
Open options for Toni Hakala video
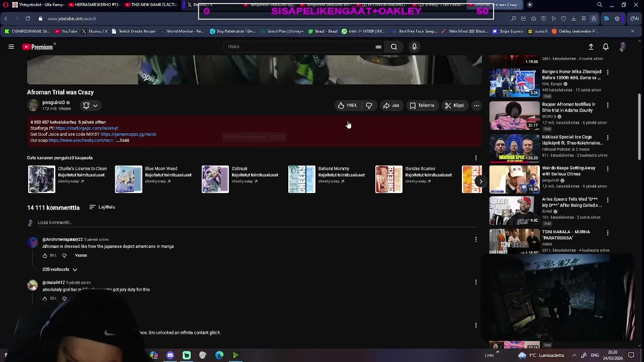pos(608,232)
